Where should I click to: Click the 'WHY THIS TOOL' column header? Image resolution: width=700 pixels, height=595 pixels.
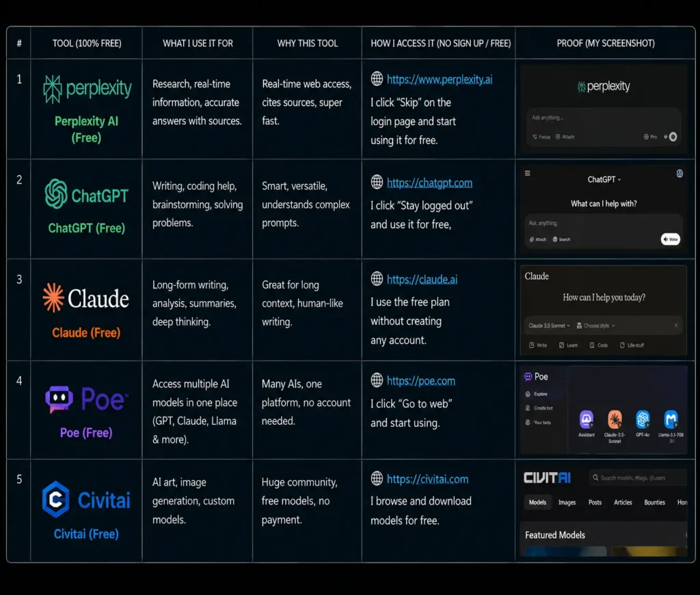(x=307, y=43)
